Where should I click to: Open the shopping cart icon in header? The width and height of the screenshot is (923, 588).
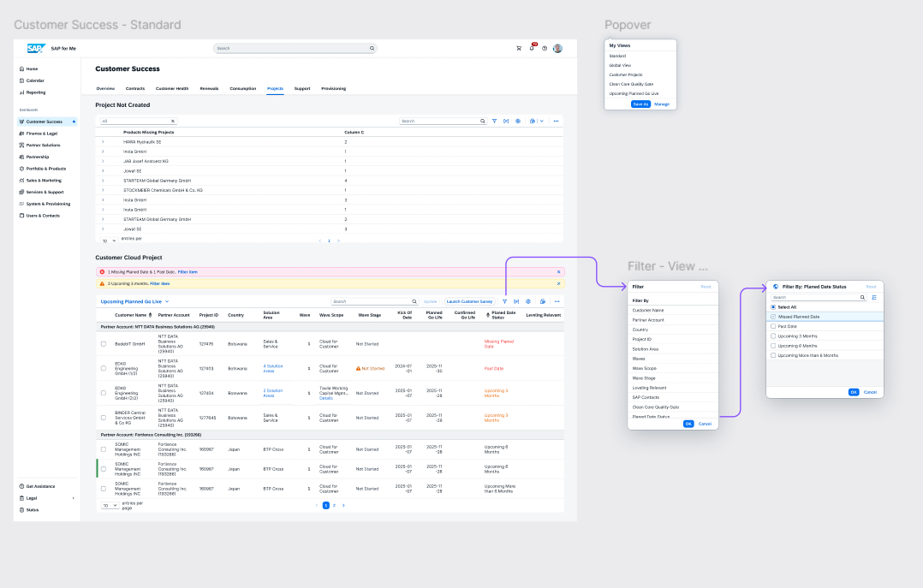point(519,48)
